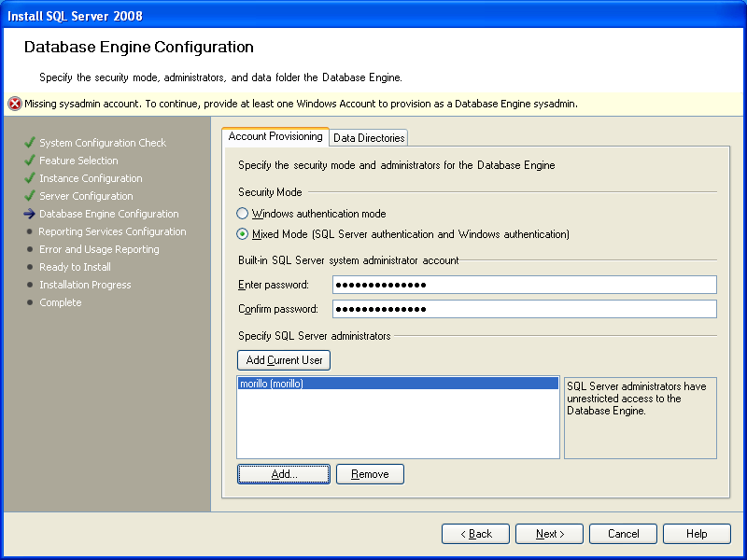747x560 pixels.
Task: Click the Add... button
Action: coord(284,474)
